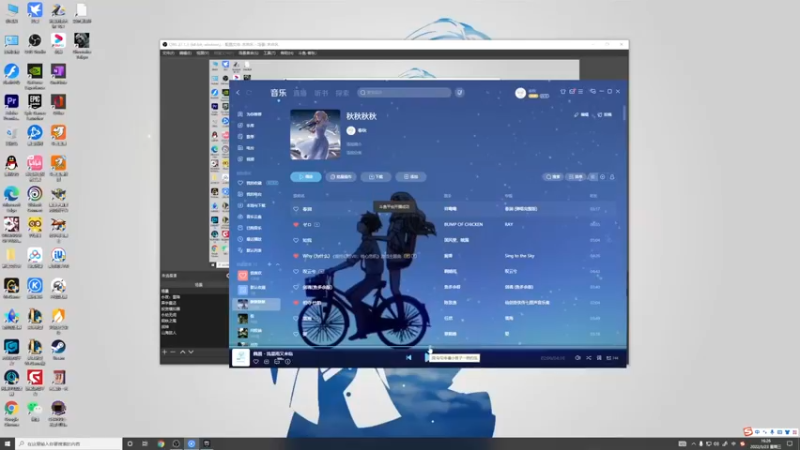Open comments for the now-playing song

pyautogui.click(x=277, y=362)
